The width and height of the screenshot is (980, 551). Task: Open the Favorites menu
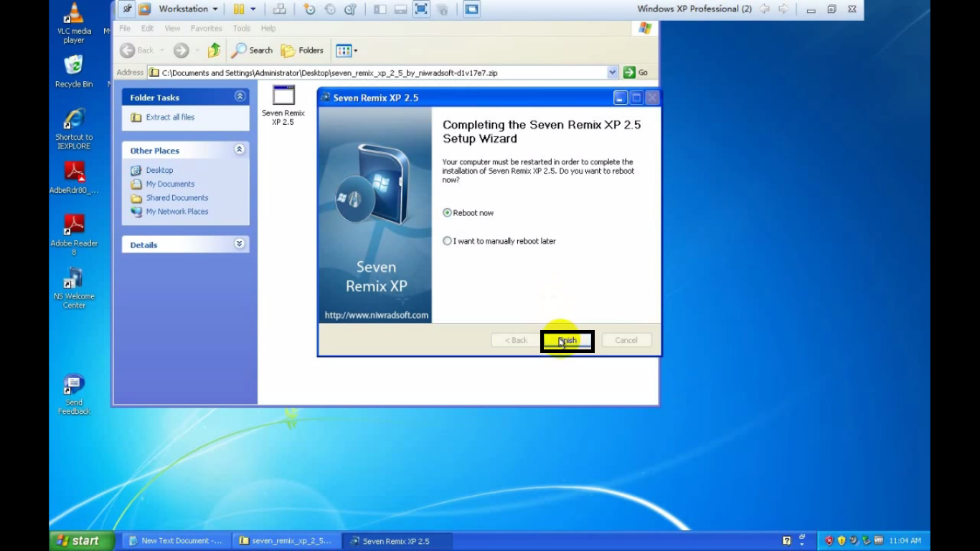coord(206,28)
